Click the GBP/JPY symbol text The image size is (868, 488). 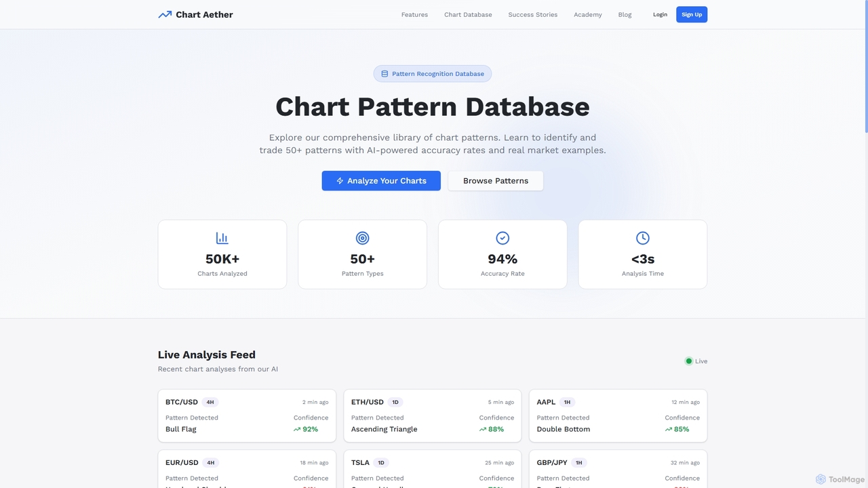coord(552,462)
